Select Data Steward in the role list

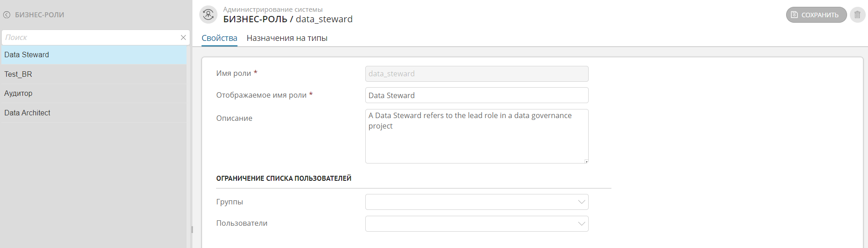pyautogui.click(x=27, y=55)
